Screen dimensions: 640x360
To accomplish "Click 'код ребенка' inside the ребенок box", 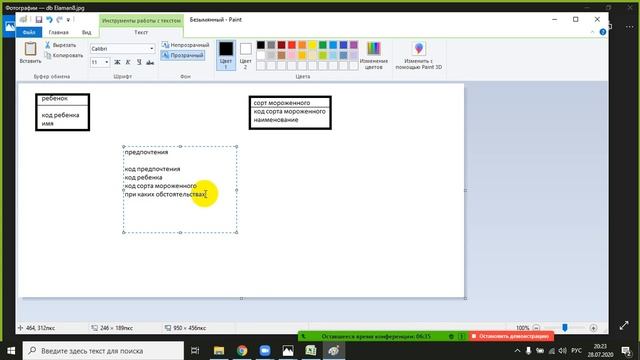I will 60,115.
